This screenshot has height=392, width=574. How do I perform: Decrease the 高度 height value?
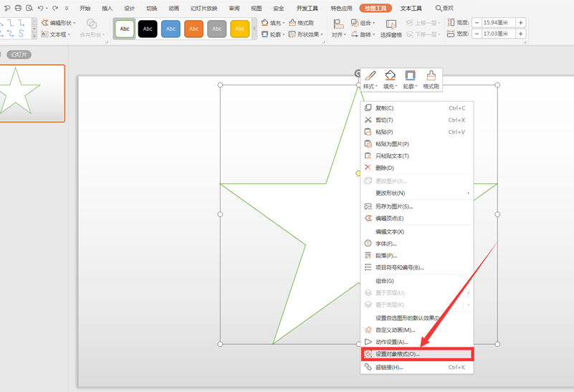point(477,23)
